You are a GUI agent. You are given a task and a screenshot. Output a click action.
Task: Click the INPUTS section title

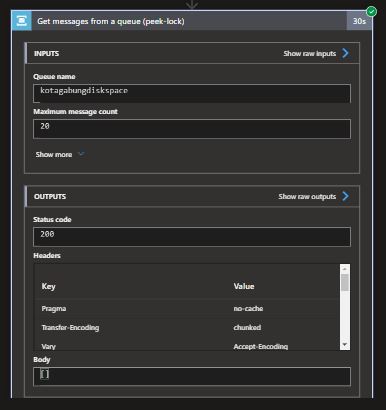pos(46,53)
